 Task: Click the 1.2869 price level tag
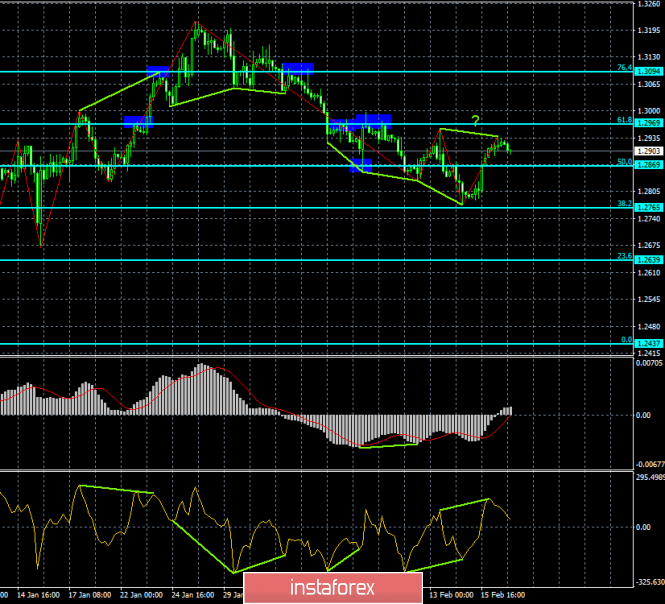pos(649,165)
